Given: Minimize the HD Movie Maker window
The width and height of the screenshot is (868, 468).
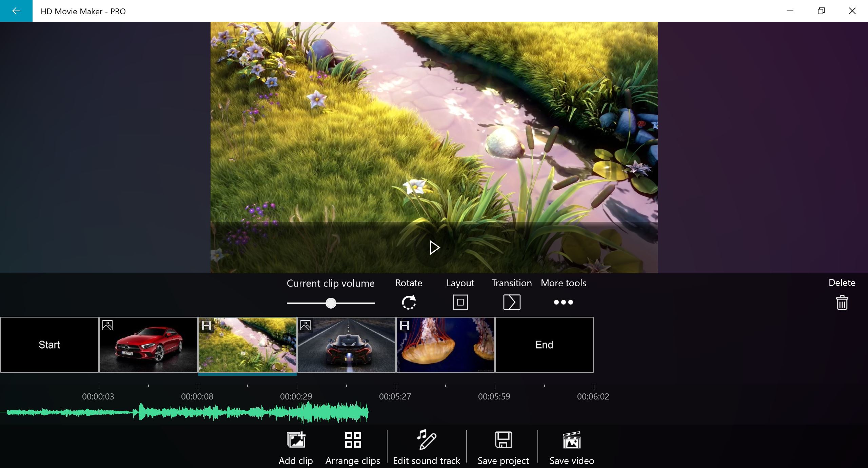Looking at the screenshot, I should point(790,11).
